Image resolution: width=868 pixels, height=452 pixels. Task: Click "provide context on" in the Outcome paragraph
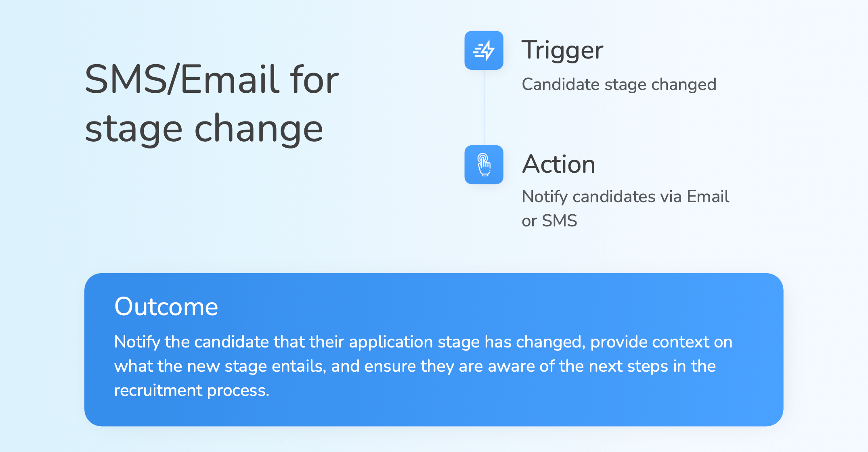coord(661,342)
